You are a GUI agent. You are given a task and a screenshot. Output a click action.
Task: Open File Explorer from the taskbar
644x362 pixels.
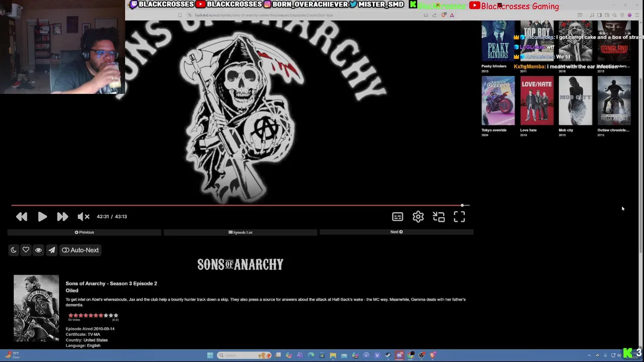click(333, 355)
